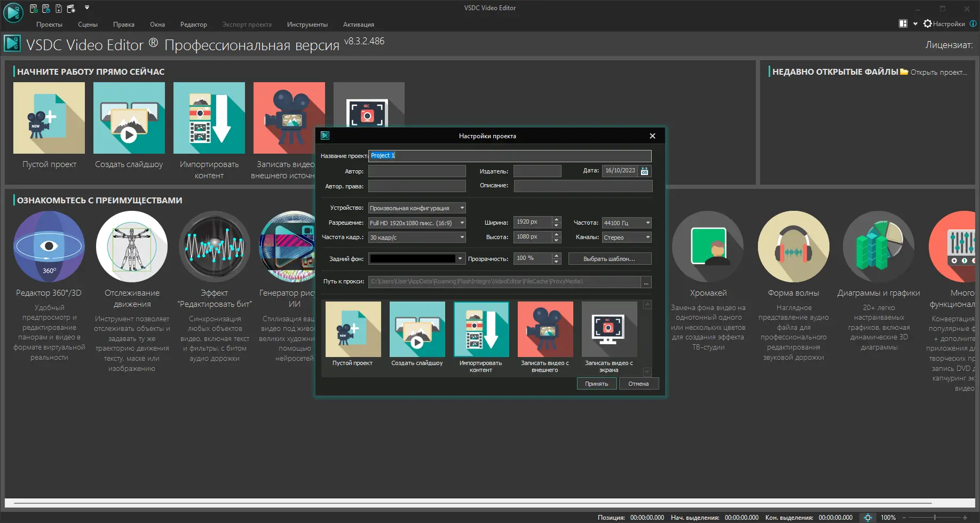The image size is (980, 523).
Task: Click the Выбрать шаблон button
Action: coord(610,259)
